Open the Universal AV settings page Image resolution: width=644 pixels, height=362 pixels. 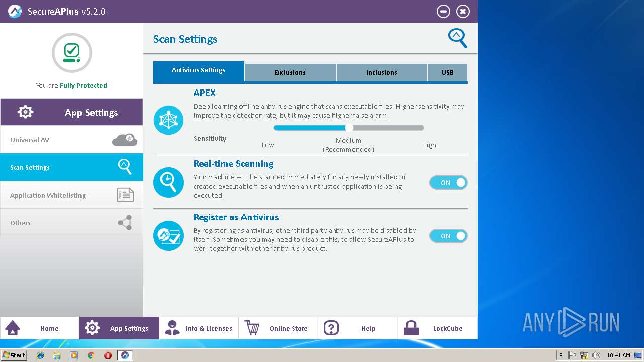pos(71,140)
